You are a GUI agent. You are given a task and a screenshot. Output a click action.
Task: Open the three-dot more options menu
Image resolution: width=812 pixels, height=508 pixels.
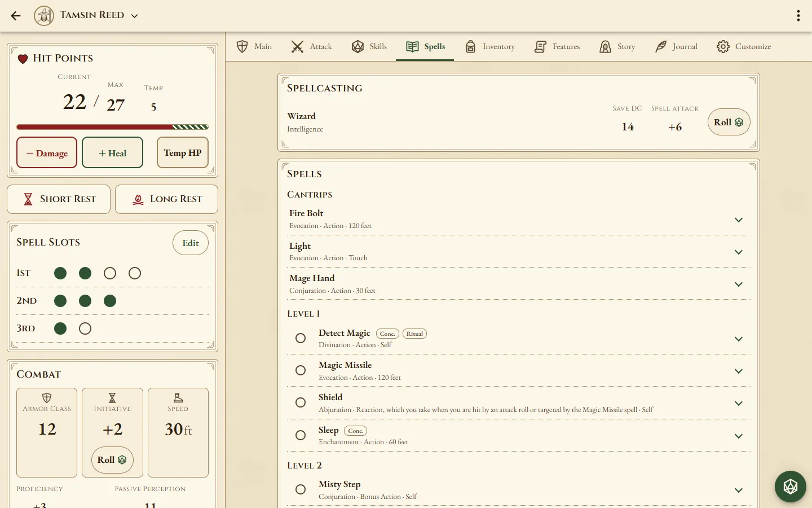(x=798, y=16)
